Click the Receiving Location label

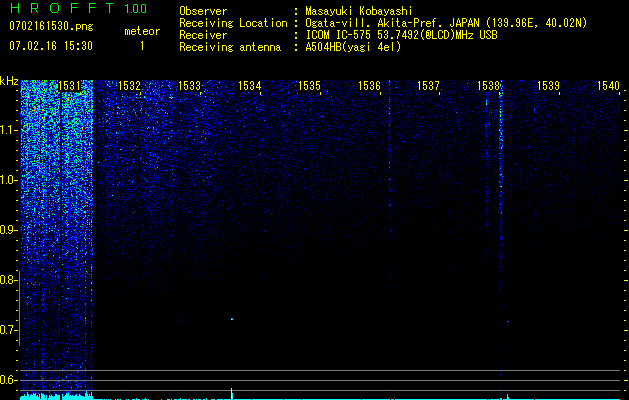tap(233, 23)
